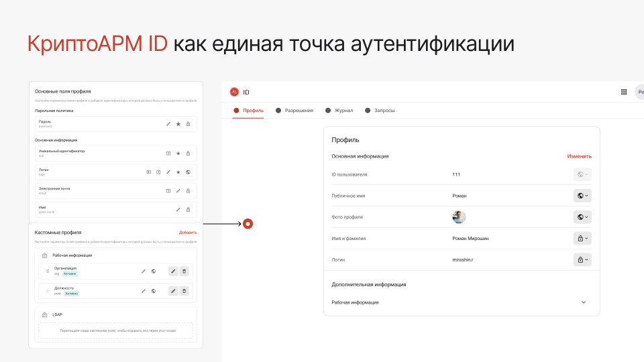
Task: Delete the Должность field with the trash button
Action: tap(184, 291)
